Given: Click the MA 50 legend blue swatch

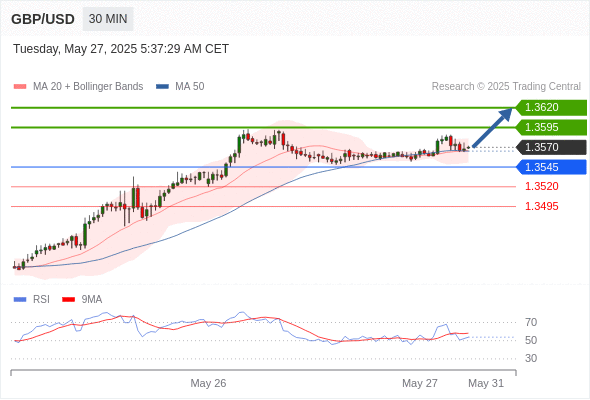Looking at the screenshot, I should 163,87.
